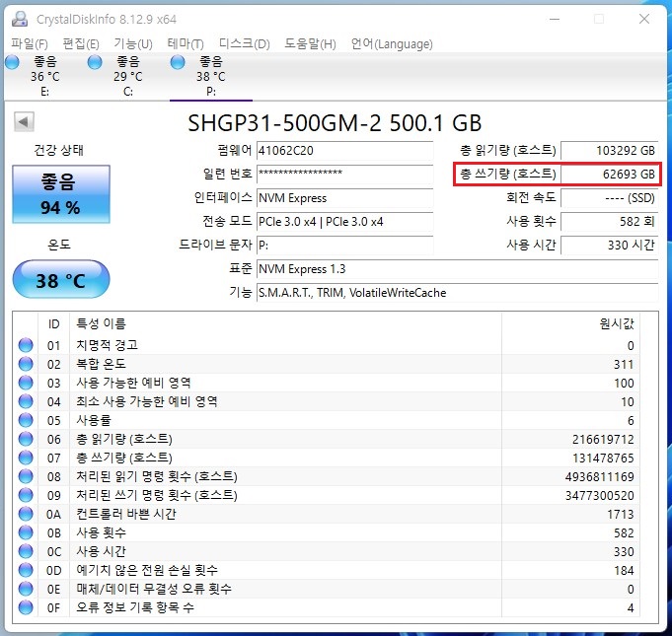This screenshot has height=636, width=672.
Task: Click the CrystalDiskInfo app icon in title bar
Action: (20, 20)
